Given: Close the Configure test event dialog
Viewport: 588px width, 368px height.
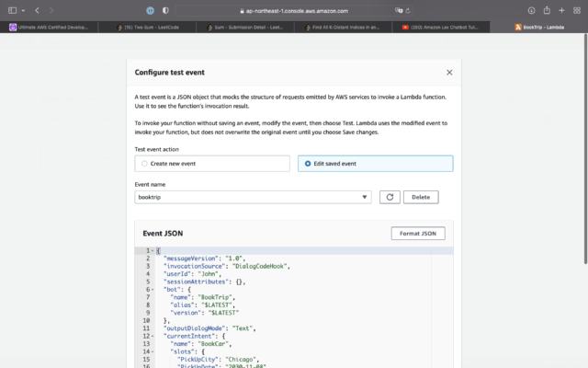Looking at the screenshot, I should [x=449, y=73].
